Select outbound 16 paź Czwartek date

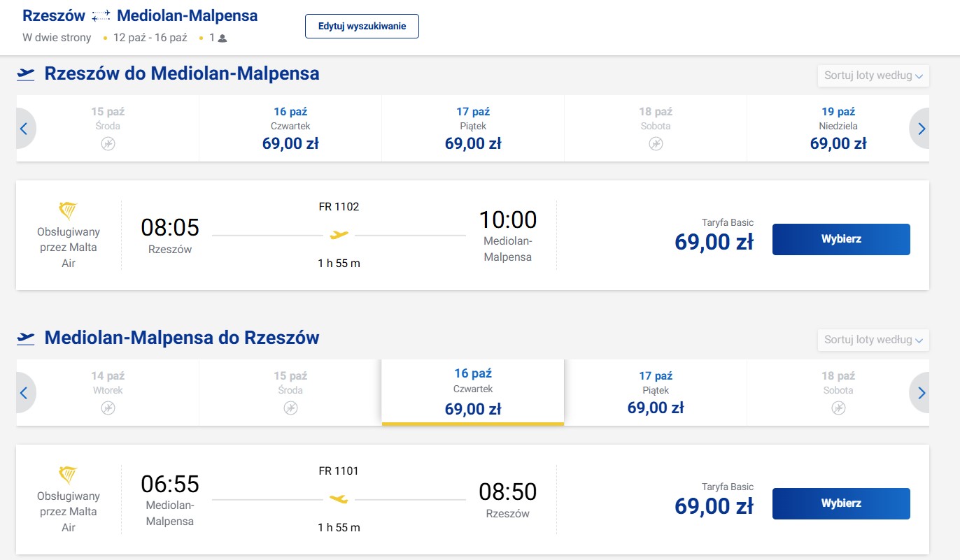click(x=290, y=129)
